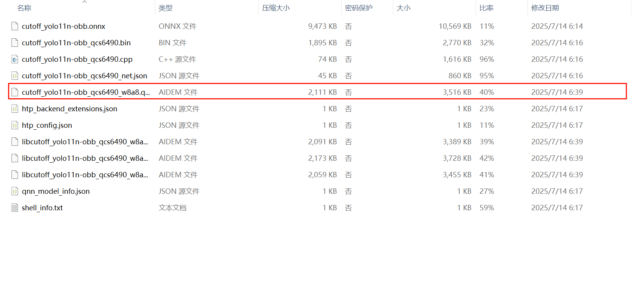This screenshot has height=297, width=644.
Task: Select the file name cutoff_yolo11n-obb_qcs6490.bin
Action: point(76,43)
